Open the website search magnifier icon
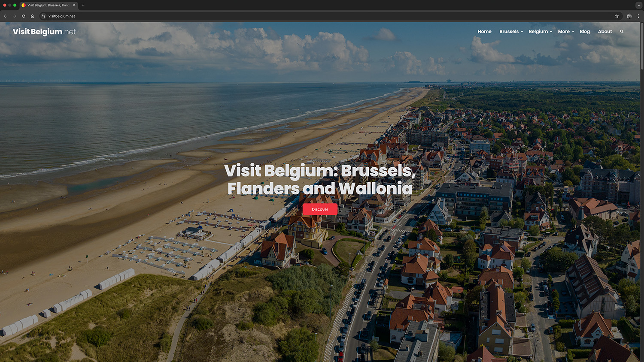This screenshot has height=362, width=644. 622,32
